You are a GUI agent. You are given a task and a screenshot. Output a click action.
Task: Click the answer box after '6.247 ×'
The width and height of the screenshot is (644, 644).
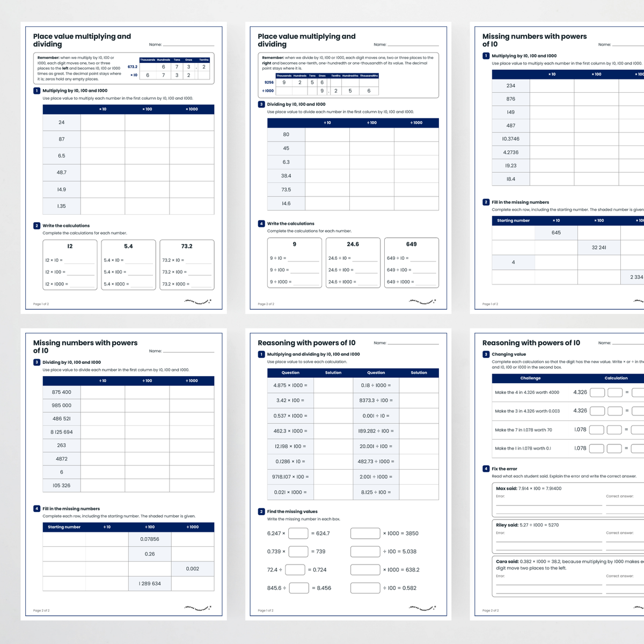coord(298,533)
